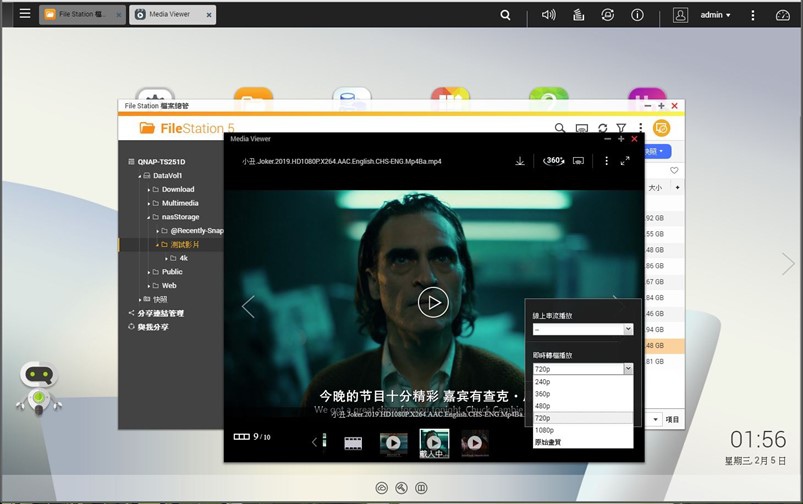Select the video thumbnail left of 載入中
Viewport: 803px width, 504px height.
(393, 443)
